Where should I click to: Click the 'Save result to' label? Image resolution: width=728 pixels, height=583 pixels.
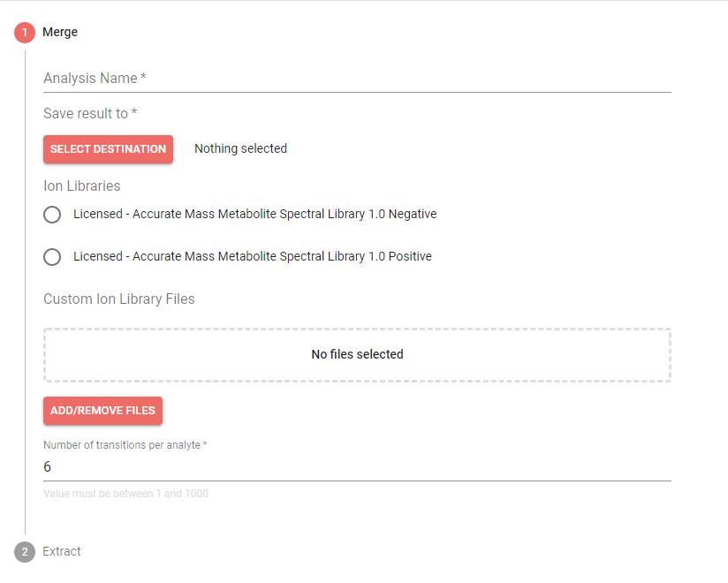(x=90, y=114)
